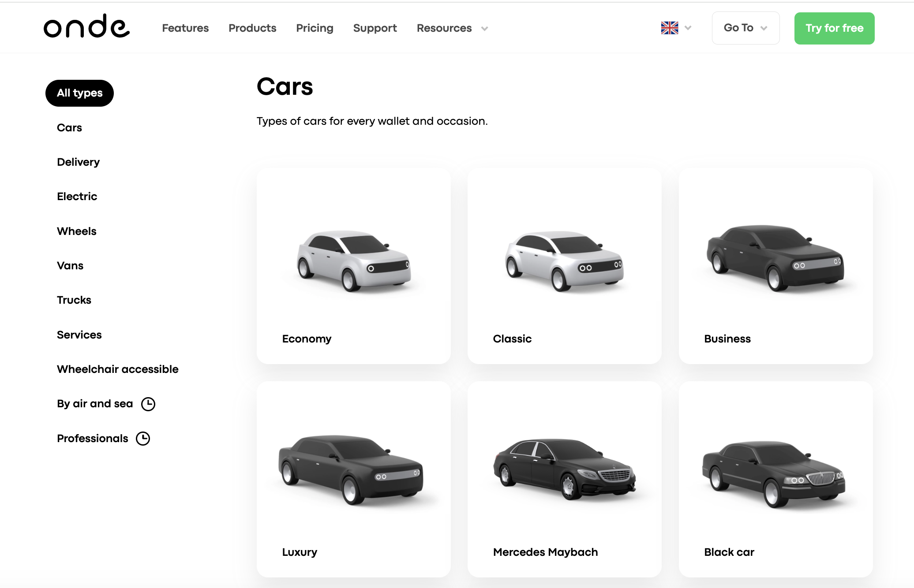Select Electric in the sidebar
Screen dimensions: 914x588
pyautogui.click(x=77, y=197)
